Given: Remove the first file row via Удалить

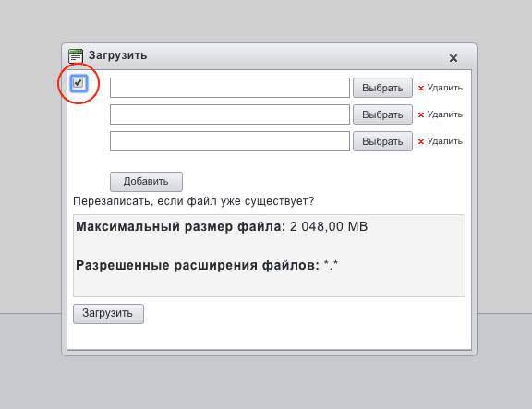Looking at the screenshot, I should pos(441,88).
